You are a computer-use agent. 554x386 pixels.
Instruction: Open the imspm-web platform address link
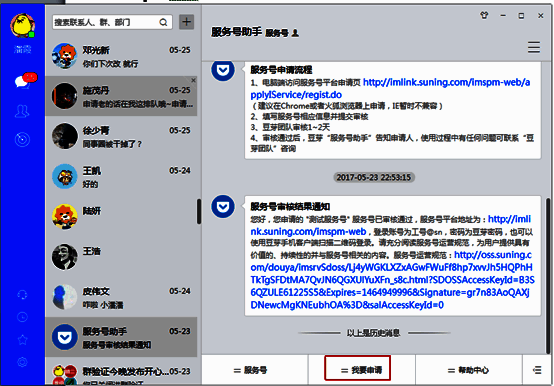tap(390, 225)
